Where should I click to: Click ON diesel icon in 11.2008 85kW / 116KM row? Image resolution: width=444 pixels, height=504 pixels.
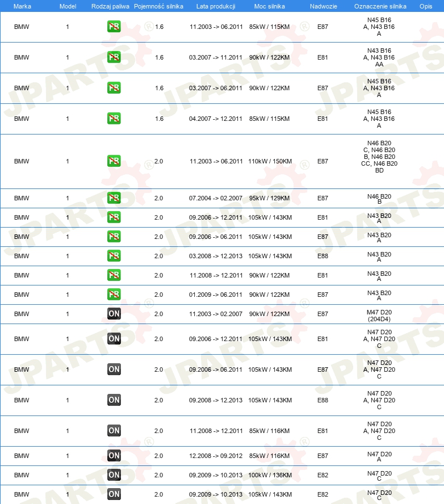coord(114,430)
